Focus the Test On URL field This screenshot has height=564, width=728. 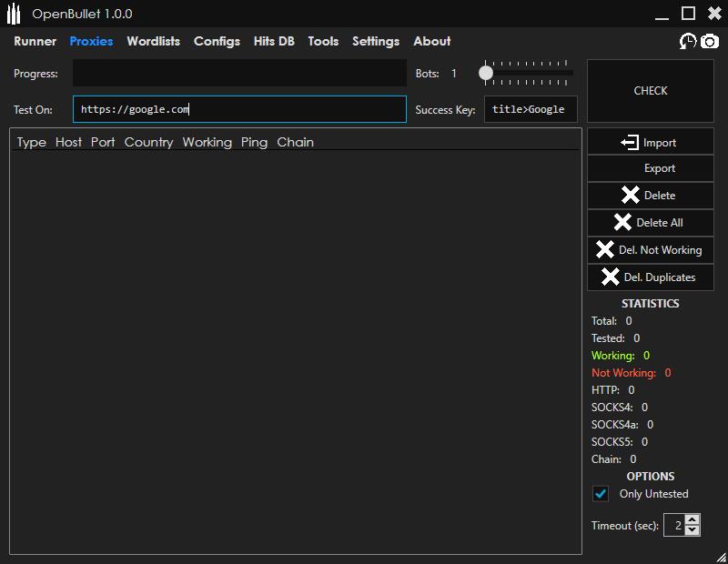point(239,109)
